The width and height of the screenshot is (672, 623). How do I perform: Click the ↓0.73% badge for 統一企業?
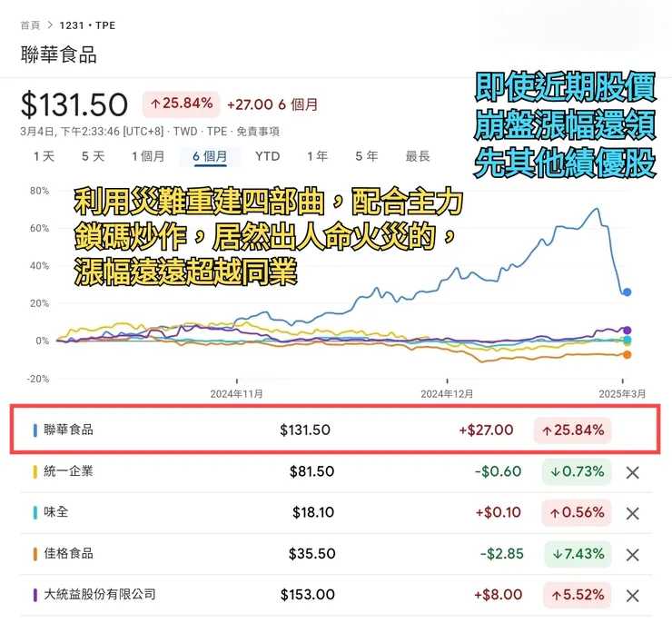pos(577,471)
